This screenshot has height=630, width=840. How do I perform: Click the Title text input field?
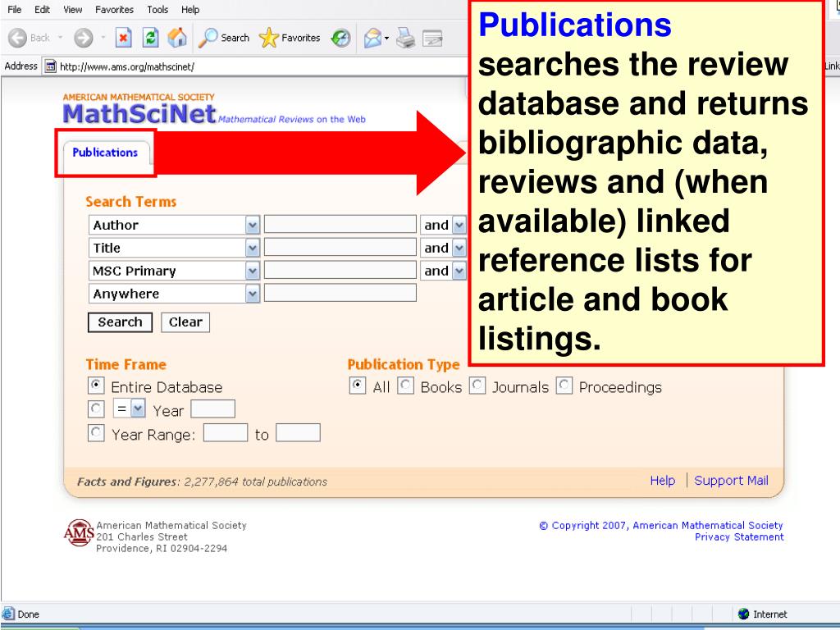(340, 247)
